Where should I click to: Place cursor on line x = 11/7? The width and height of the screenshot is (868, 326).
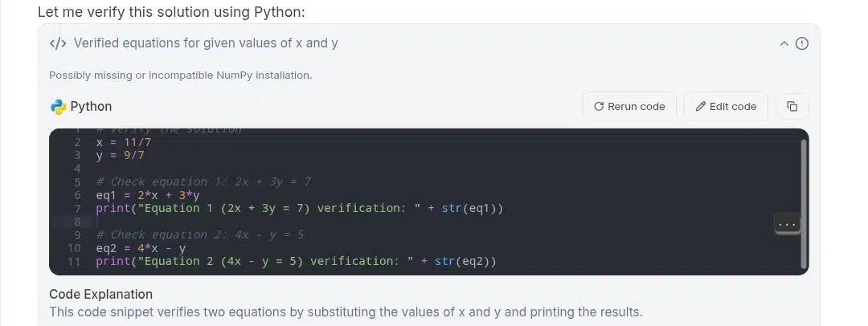[124, 142]
